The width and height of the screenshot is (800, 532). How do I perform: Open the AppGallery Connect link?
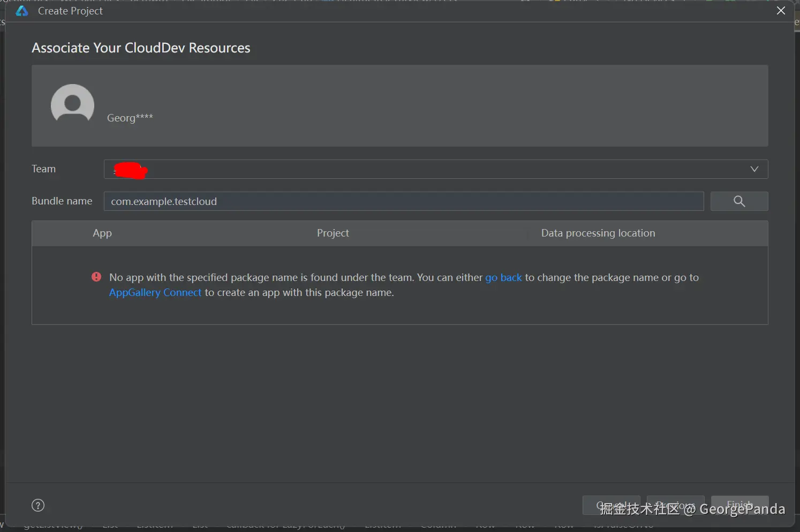point(155,292)
